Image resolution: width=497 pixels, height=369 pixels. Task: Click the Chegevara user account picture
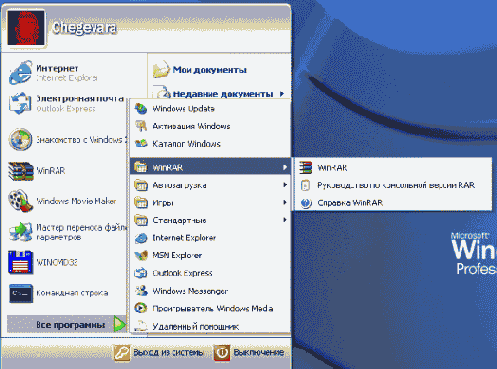coord(26,28)
